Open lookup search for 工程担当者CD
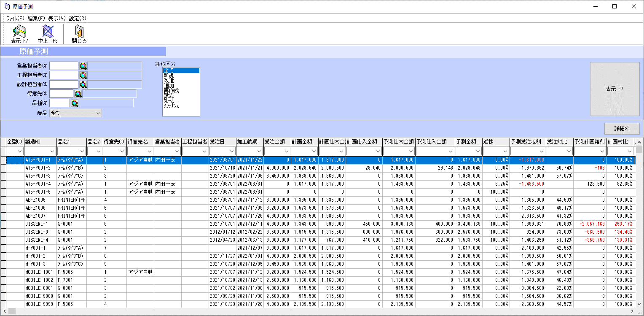The height and width of the screenshot is (316, 644). (x=83, y=75)
